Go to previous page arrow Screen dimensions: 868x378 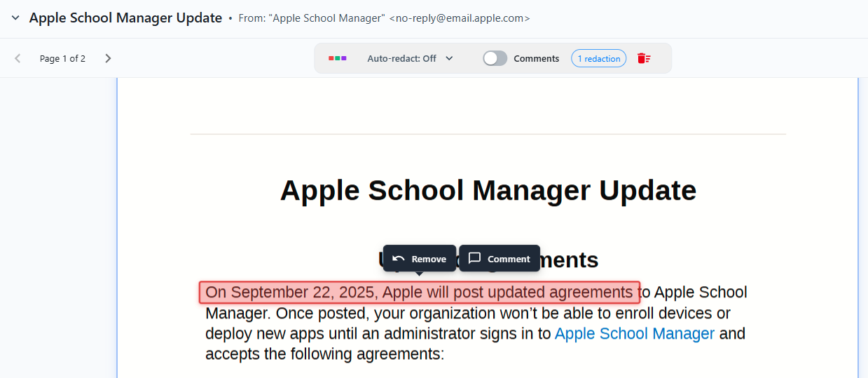[18, 58]
